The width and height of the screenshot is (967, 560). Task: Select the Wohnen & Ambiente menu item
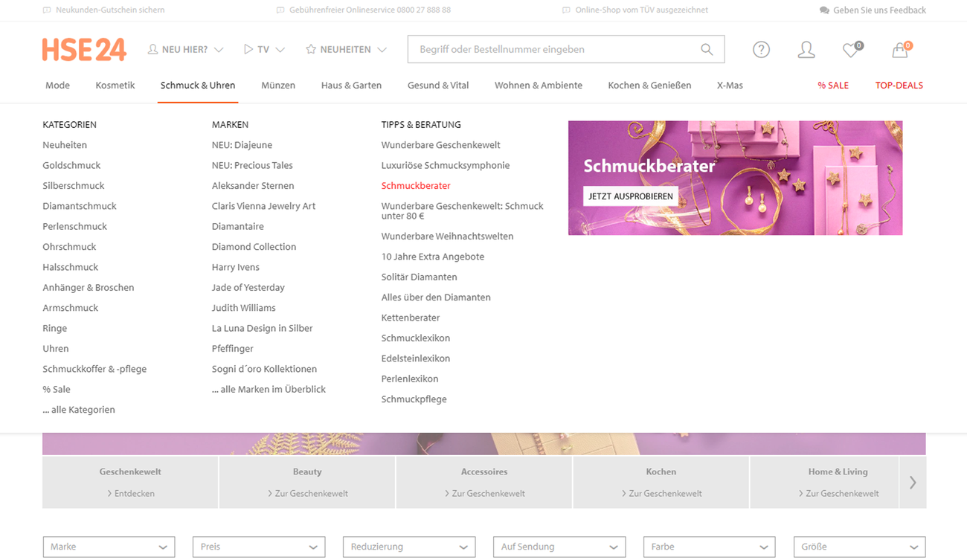point(539,86)
